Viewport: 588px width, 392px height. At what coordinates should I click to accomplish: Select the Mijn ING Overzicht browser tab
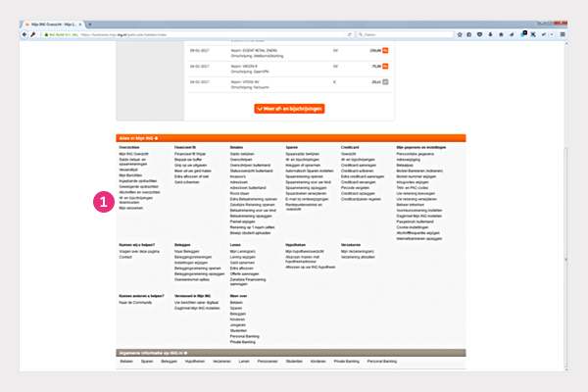(x=54, y=24)
